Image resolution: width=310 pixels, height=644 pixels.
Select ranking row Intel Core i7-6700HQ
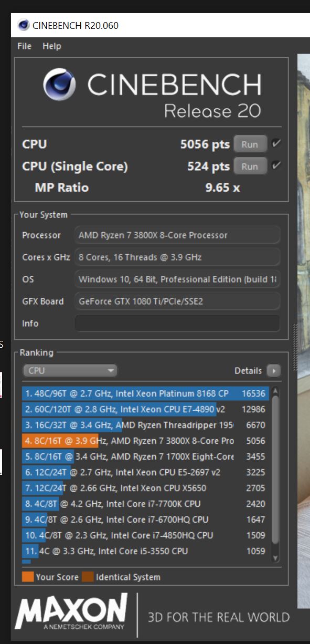(x=145, y=520)
